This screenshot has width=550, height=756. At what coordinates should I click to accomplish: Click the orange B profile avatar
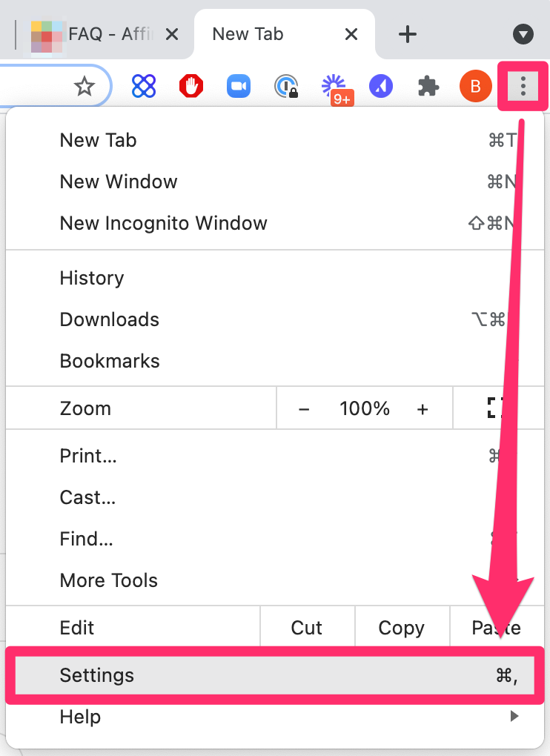click(475, 87)
